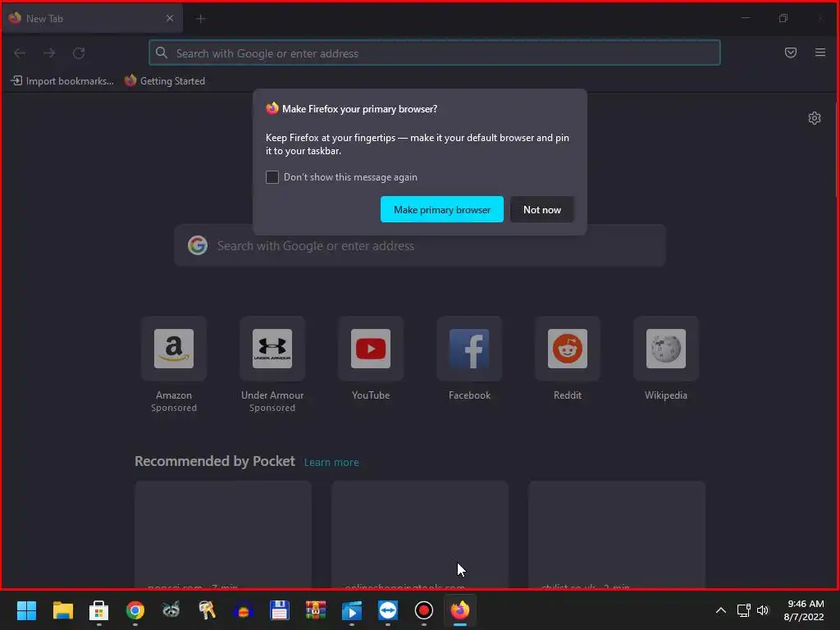Open Microsoft Store from the taskbar
Screen dimensions: 840x630
pyautogui.click(x=98, y=610)
